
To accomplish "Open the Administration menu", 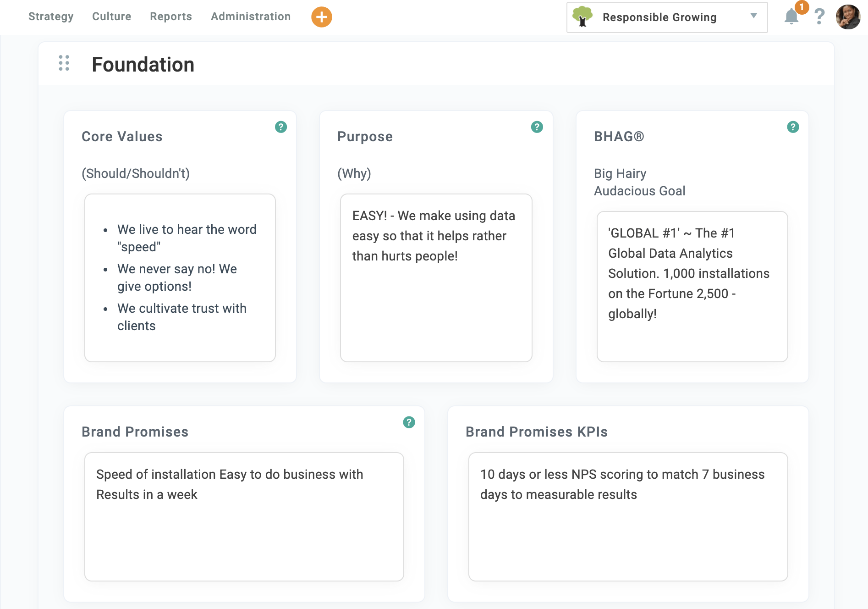I will (251, 17).
